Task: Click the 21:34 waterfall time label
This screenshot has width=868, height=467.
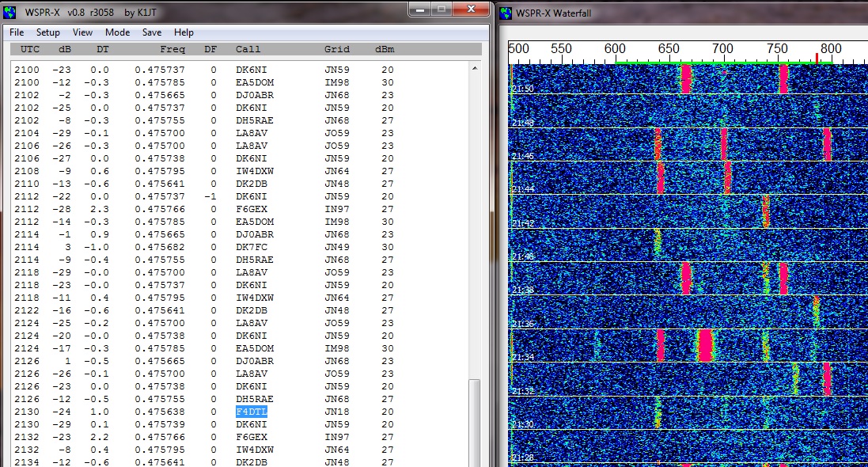Action: 522,357
